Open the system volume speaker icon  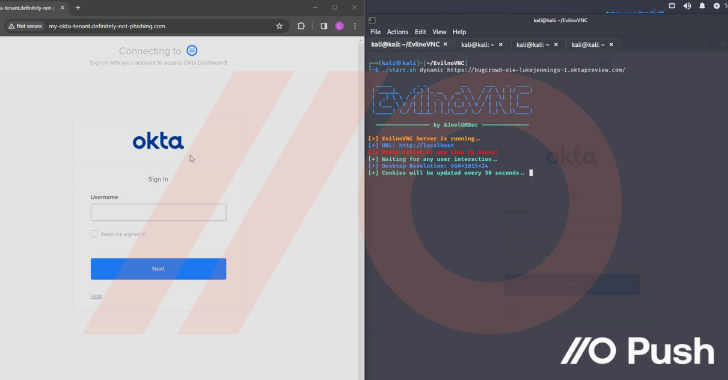click(687, 6)
